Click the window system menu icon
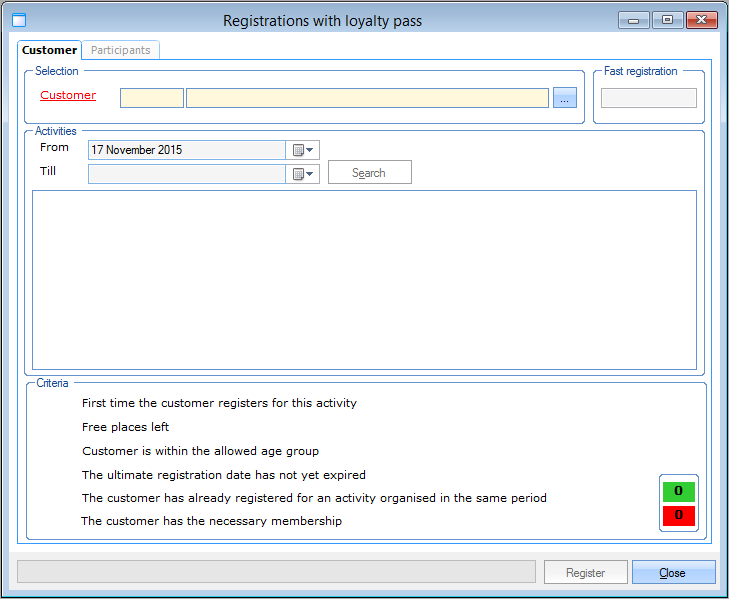The image size is (729, 599). pyautogui.click(x=18, y=20)
